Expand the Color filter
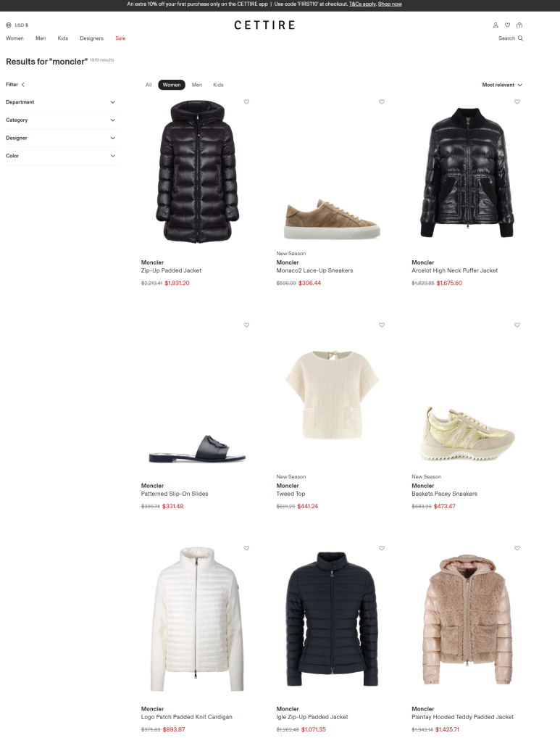The width and height of the screenshot is (560, 738). click(61, 156)
